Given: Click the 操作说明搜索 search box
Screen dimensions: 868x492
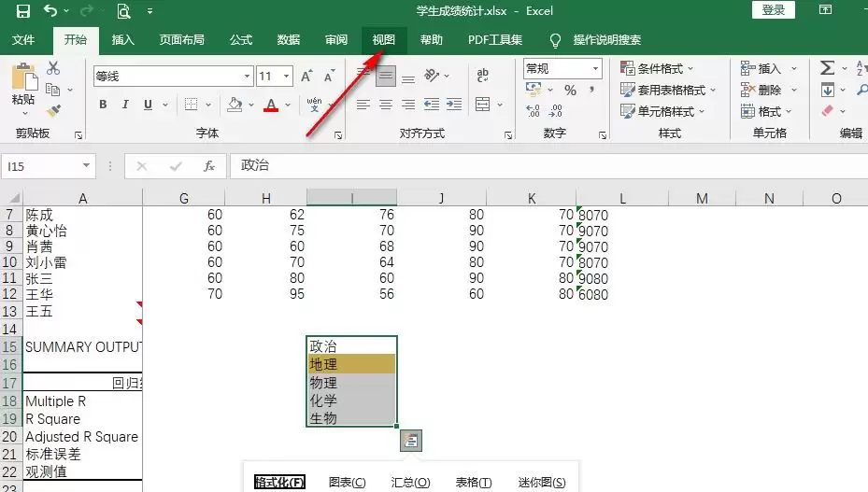Looking at the screenshot, I should (x=606, y=40).
